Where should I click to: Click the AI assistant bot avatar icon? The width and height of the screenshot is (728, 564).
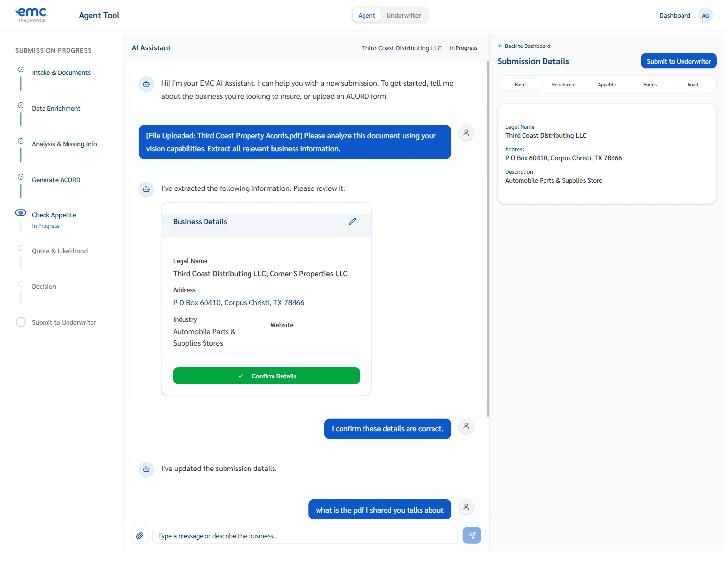click(146, 84)
